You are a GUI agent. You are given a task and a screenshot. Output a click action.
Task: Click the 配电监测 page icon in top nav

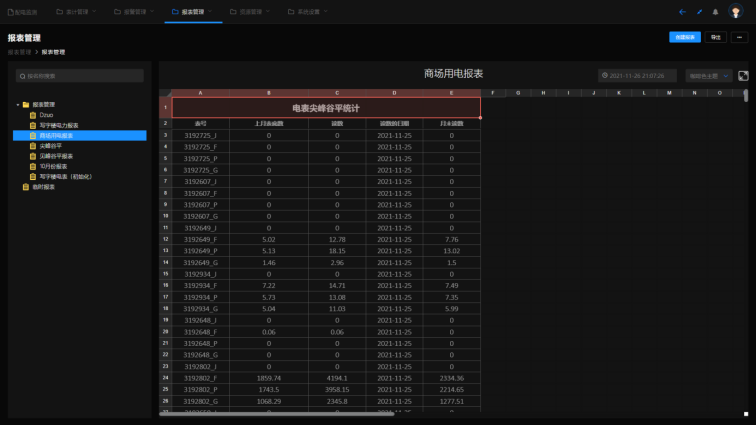click(x=11, y=12)
